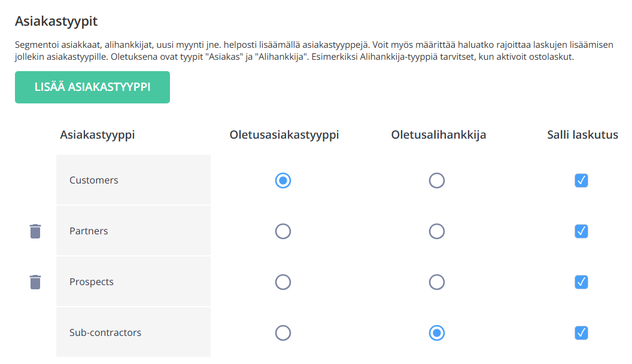632x364 pixels.
Task: Select Partners as default subcontractor
Action: pyautogui.click(x=437, y=231)
